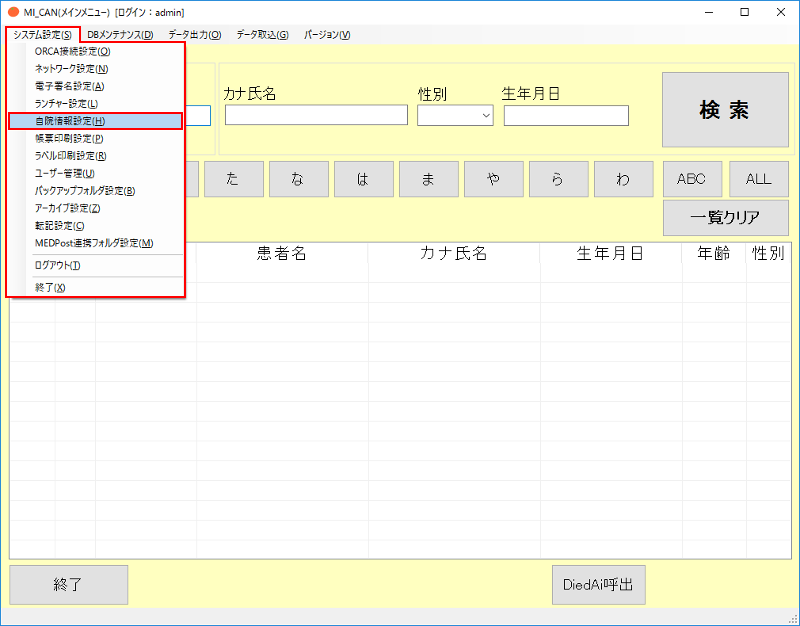The width and height of the screenshot is (800, 626).
Task: Open the DBメンテナンス menu
Action: (120, 35)
